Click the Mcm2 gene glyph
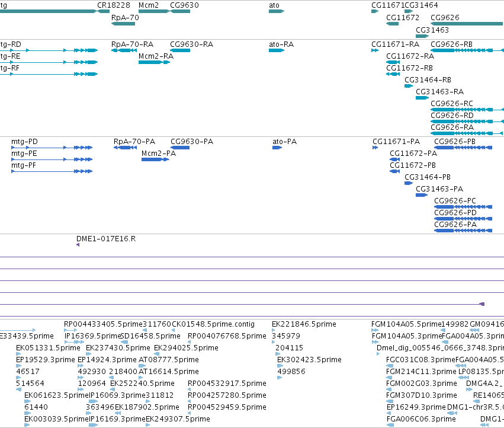 (154, 11)
